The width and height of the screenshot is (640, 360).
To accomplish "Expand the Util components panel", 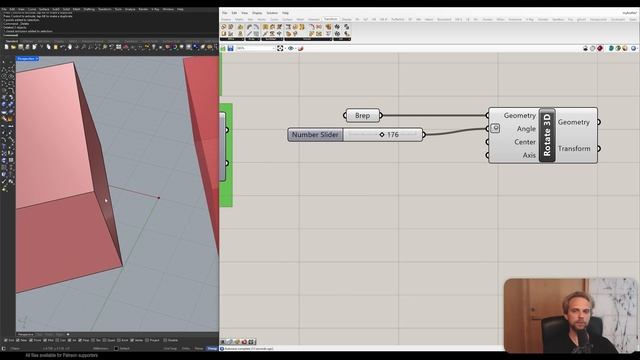I will click(x=342, y=39).
